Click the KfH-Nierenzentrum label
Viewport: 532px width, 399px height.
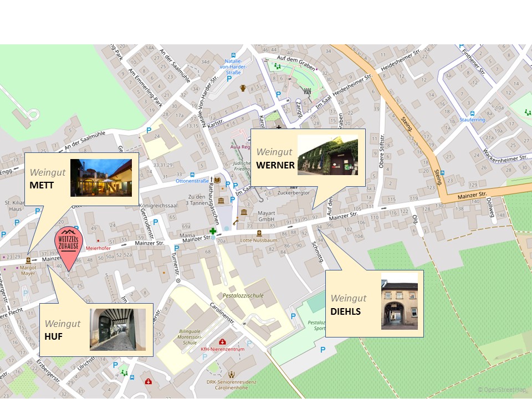(223, 349)
